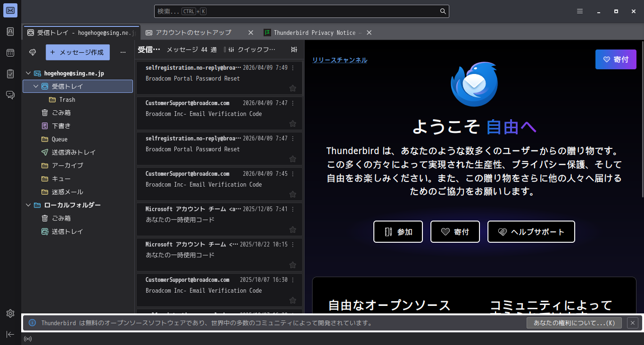Star the 2025/12/05 Microsoft アカウント message
This screenshot has height=345, width=644.
[x=293, y=230]
